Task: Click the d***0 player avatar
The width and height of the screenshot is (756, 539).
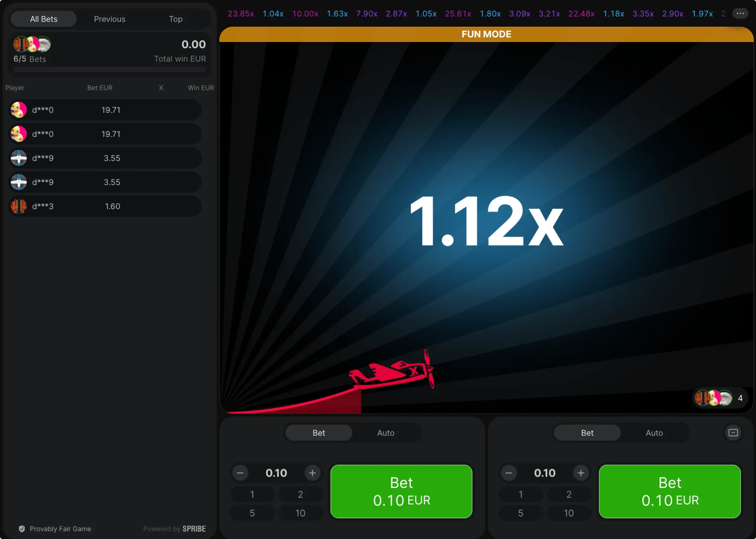Action: click(x=19, y=110)
